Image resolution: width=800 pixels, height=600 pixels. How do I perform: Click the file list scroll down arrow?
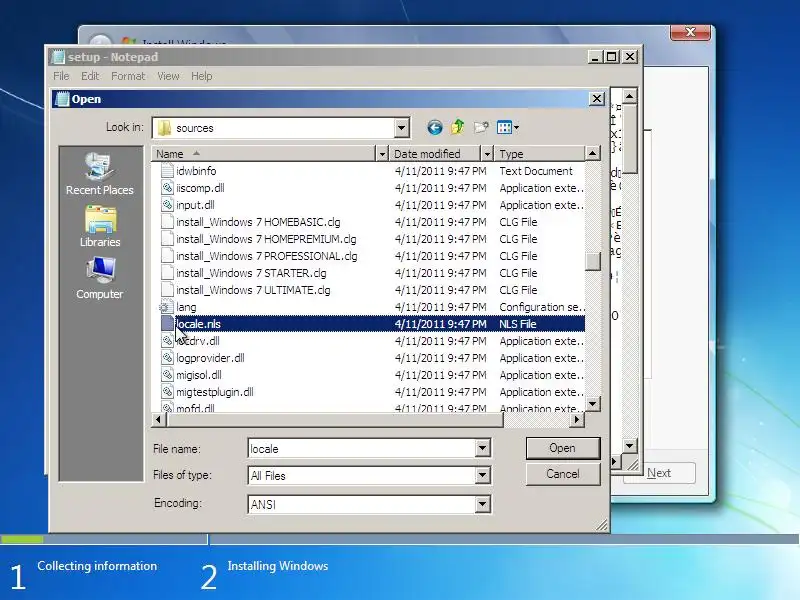(x=592, y=404)
